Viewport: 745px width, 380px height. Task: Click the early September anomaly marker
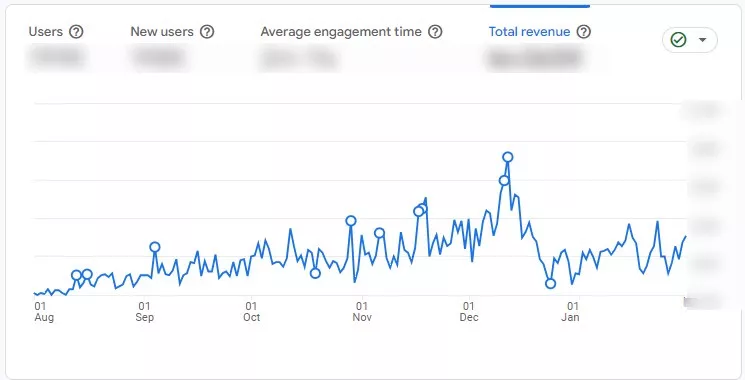coord(154,247)
